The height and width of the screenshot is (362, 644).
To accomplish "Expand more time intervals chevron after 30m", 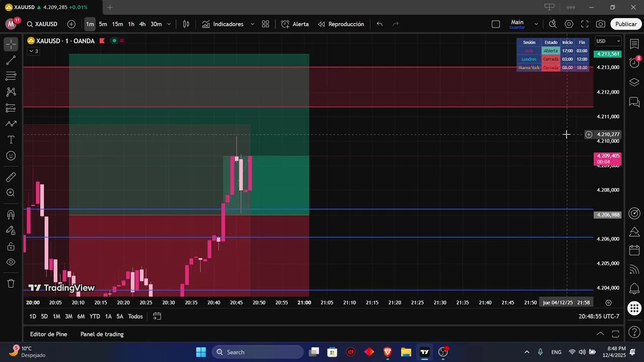I will tap(169, 24).
